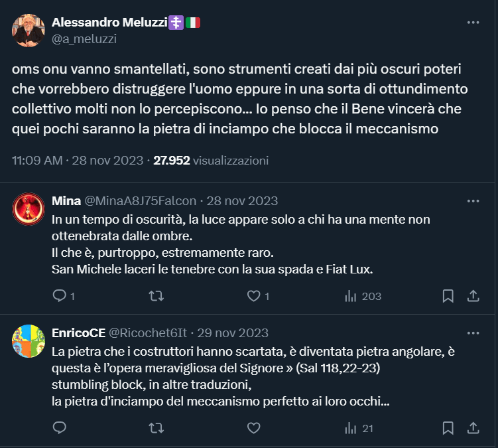View analytics on EnricoCE's reply
498x448 pixels.
[x=351, y=428]
